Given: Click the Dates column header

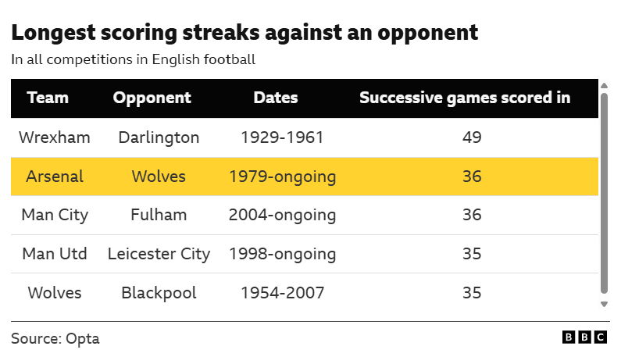Looking at the screenshot, I should (x=276, y=98).
